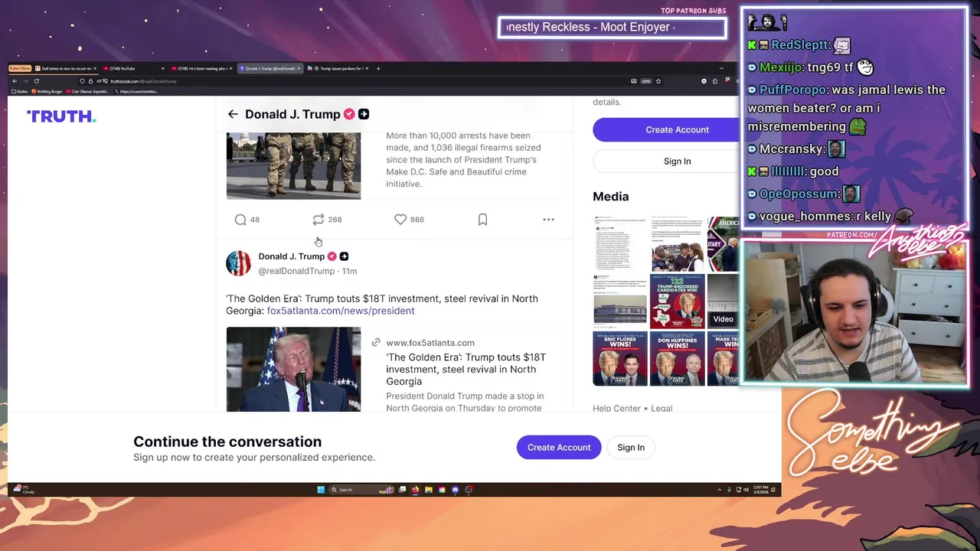Viewport: 980px width, 551px height.
Task: Open the Windows Start menu
Action: tap(321, 490)
